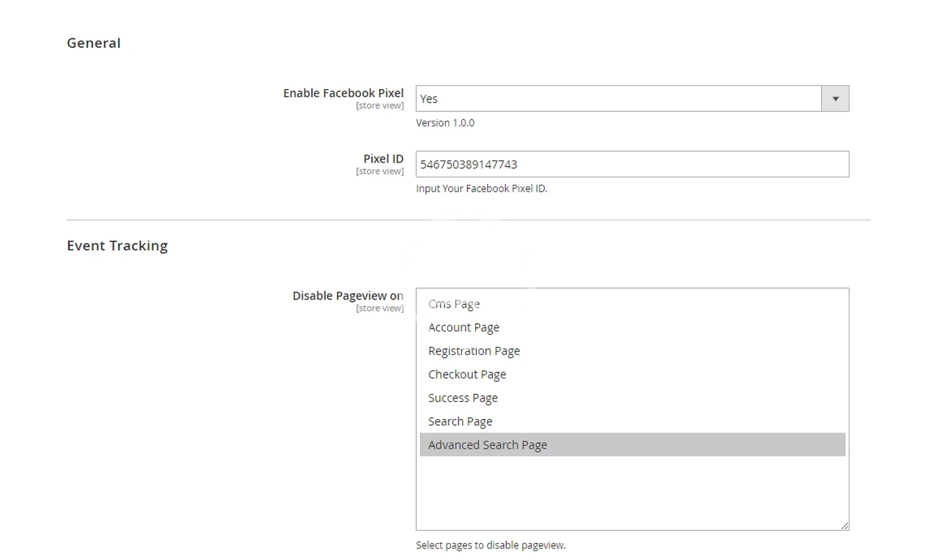Click the listbox resize handle corner

[x=844, y=525]
